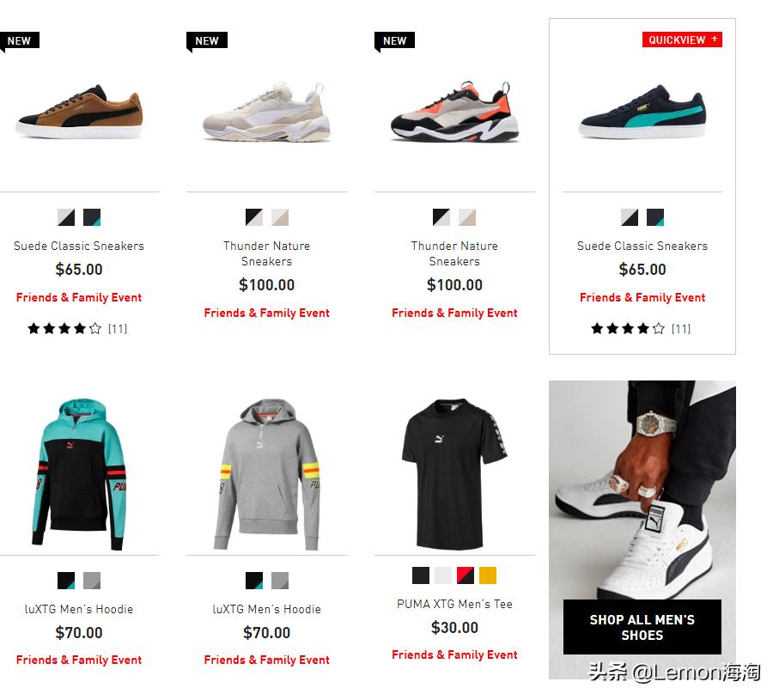The image size is (779, 700).
Task: Click the Shop All Men's Shoes banner button
Action: pyautogui.click(x=642, y=627)
